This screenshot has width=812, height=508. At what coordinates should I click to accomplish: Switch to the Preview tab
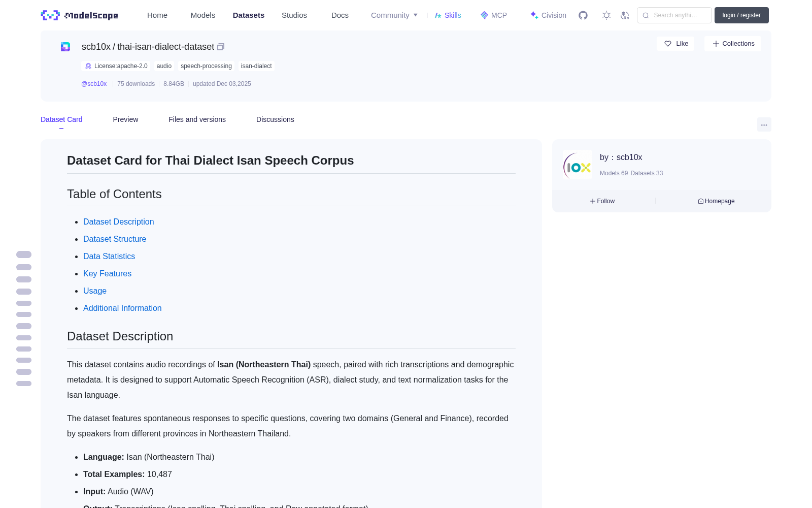pos(125,119)
